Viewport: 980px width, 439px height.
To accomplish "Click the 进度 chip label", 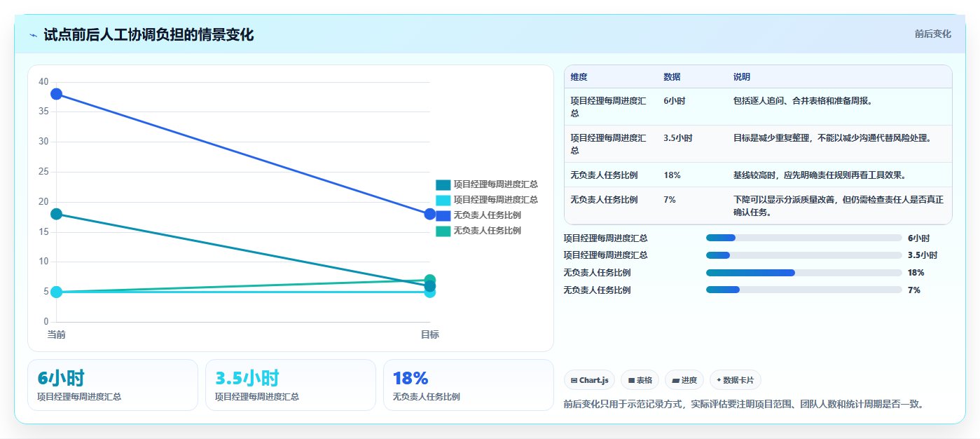I will click(x=689, y=380).
